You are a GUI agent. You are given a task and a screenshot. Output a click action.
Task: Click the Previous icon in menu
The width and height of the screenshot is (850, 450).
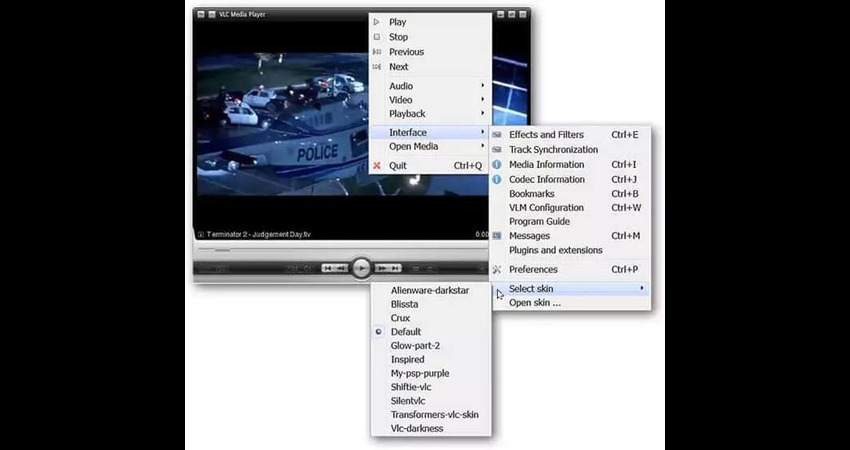[x=377, y=52]
